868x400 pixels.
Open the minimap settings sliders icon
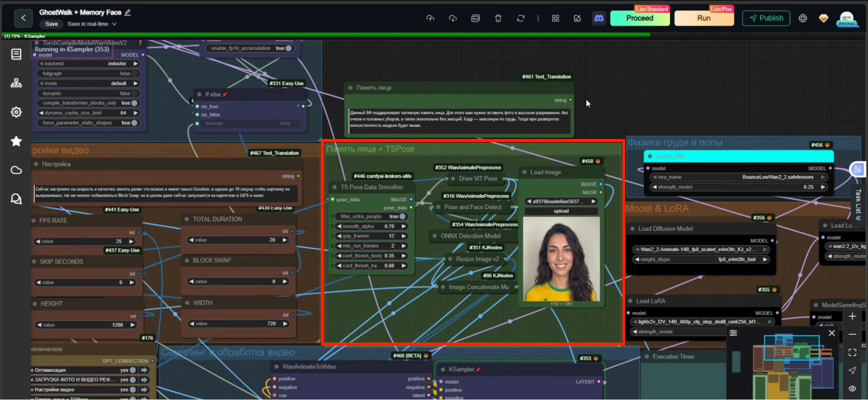point(733,333)
